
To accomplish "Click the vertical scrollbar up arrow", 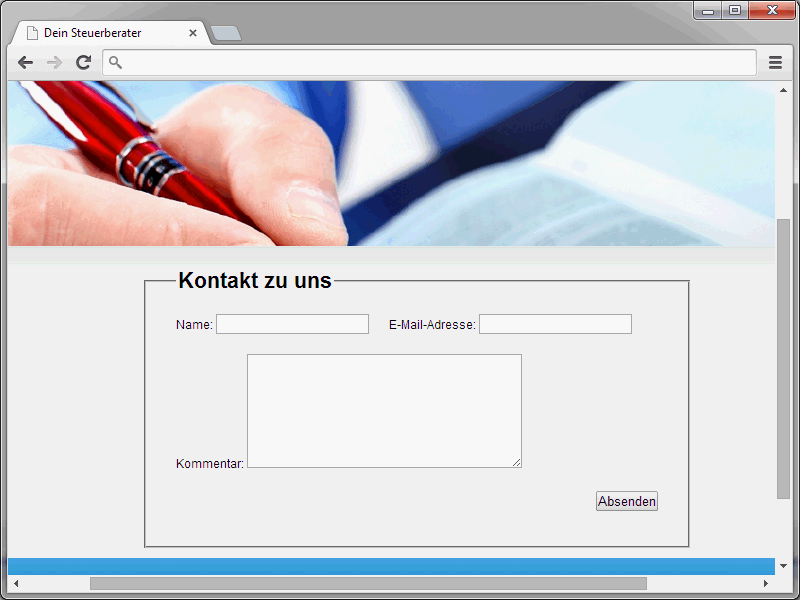I will [x=783, y=90].
